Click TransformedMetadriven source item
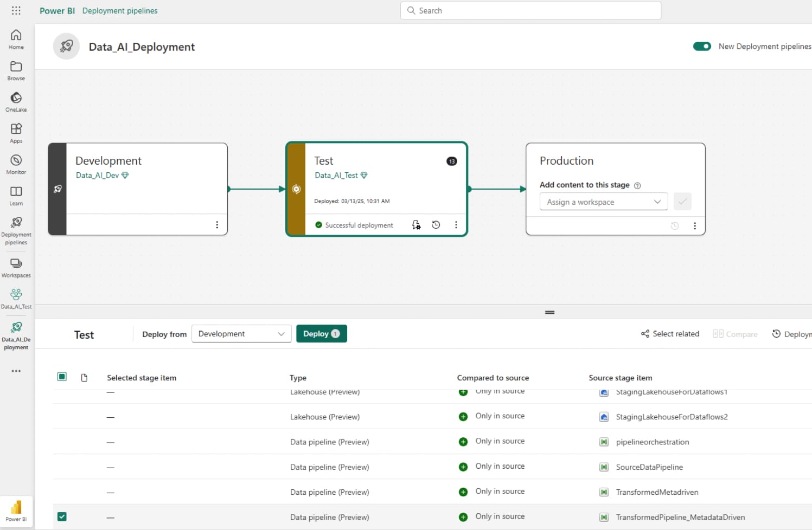Image resolution: width=812 pixels, height=530 pixels. (657, 492)
